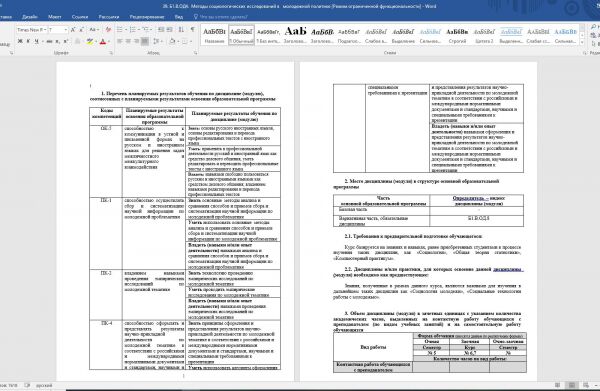600x391 pixels.
Task: Align text to the left
Action: (120, 41)
